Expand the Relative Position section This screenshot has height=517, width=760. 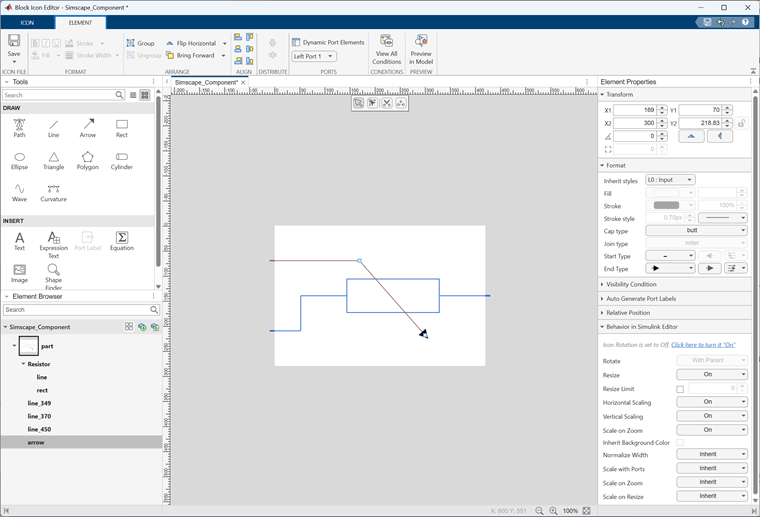[x=628, y=313]
